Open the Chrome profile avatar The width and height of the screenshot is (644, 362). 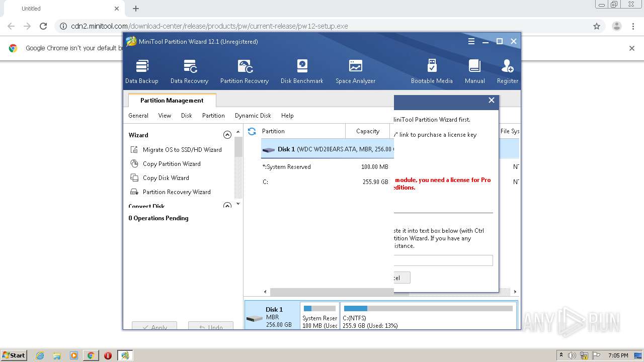point(616,26)
